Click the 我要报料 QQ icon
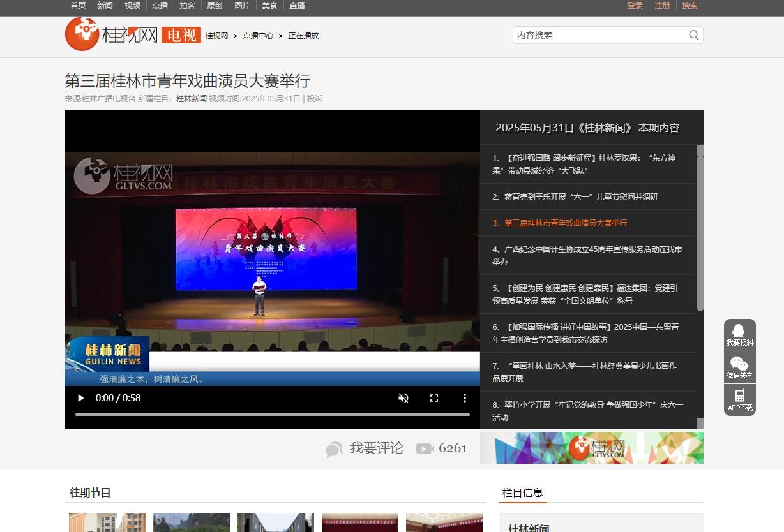 (x=739, y=331)
